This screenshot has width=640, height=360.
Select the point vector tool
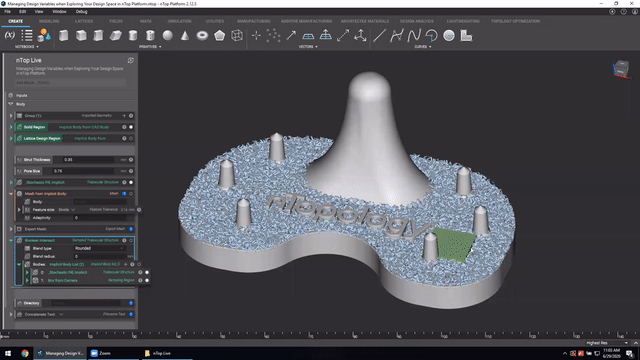coord(256,36)
